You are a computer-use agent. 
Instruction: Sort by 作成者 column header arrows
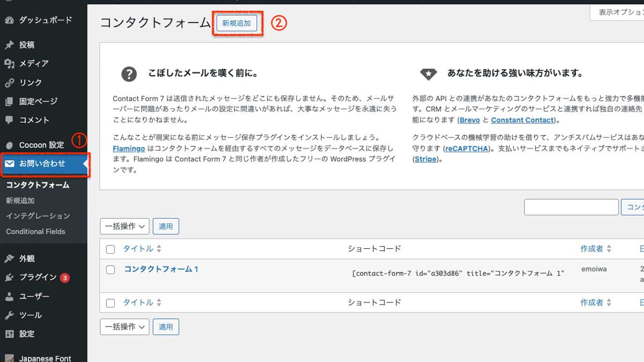coord(609,249)
